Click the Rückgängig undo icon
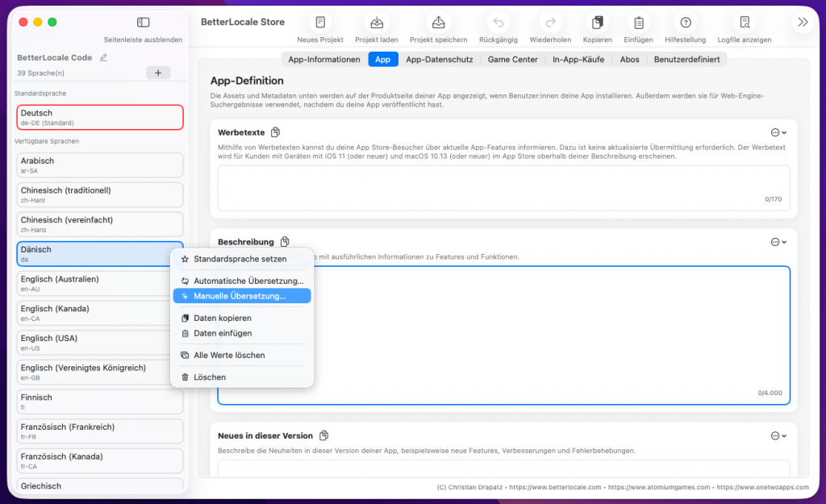This screenshot has width=826, height=504. pyautogui.click(x=499, y=23)
